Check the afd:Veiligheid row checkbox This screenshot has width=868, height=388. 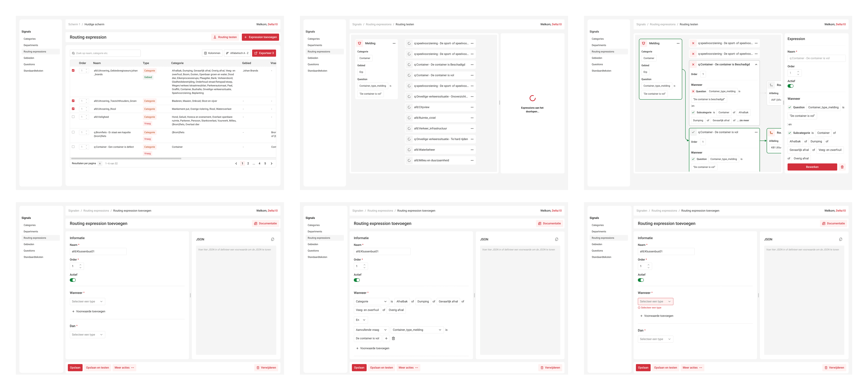(x=73, y=117)
